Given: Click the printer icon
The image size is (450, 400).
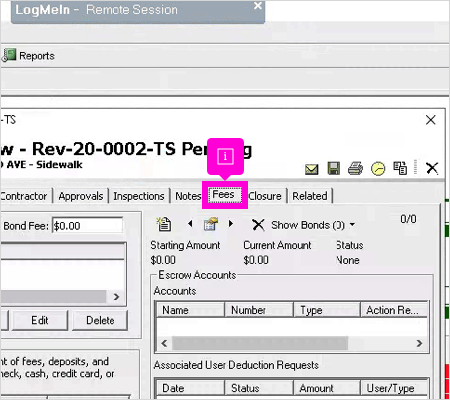Looking at the screenshot, I should tap(355, 168).
